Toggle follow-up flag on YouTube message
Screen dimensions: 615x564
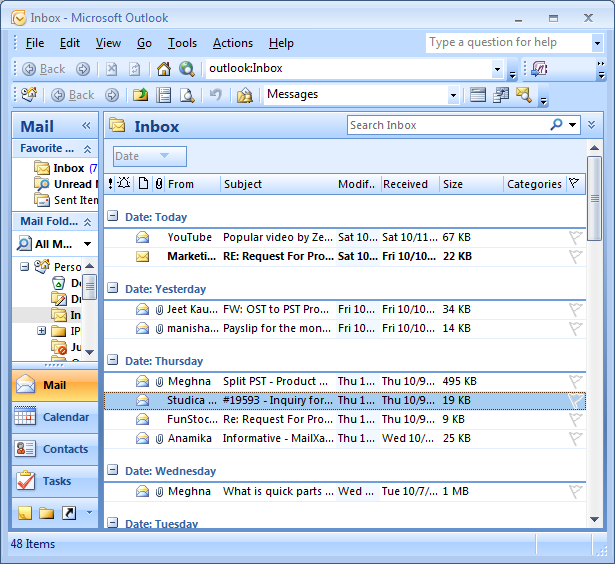(x=576, y=237)
